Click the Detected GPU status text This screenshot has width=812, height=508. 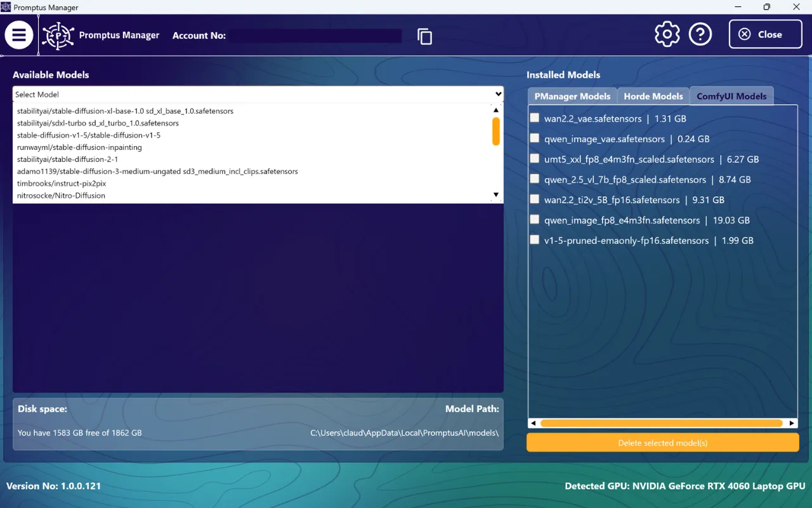click(685, 486)
